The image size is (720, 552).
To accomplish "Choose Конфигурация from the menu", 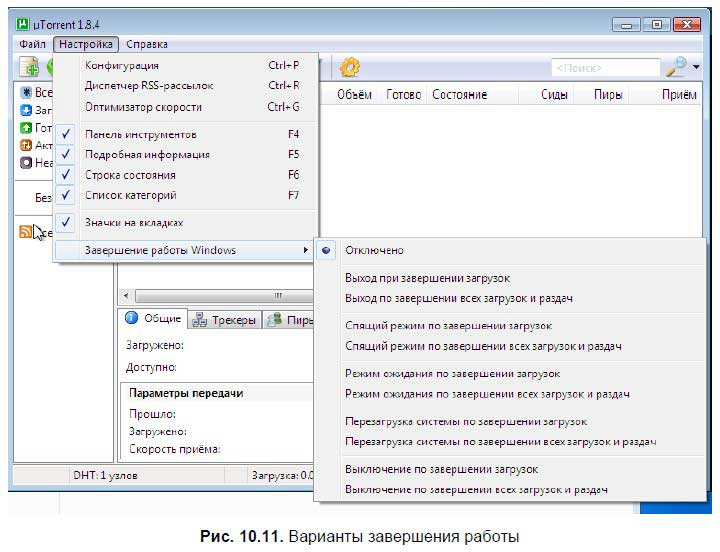I will click(121, 66).
